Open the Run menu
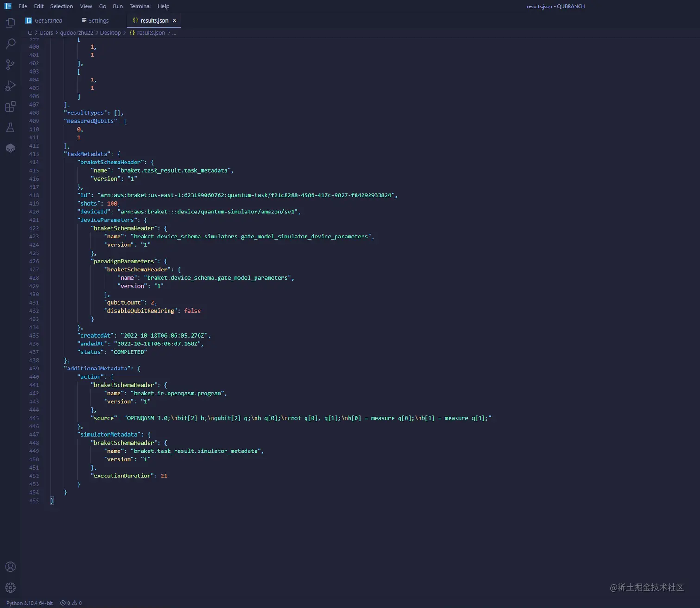700x608 pixels. tap(118, 6)
